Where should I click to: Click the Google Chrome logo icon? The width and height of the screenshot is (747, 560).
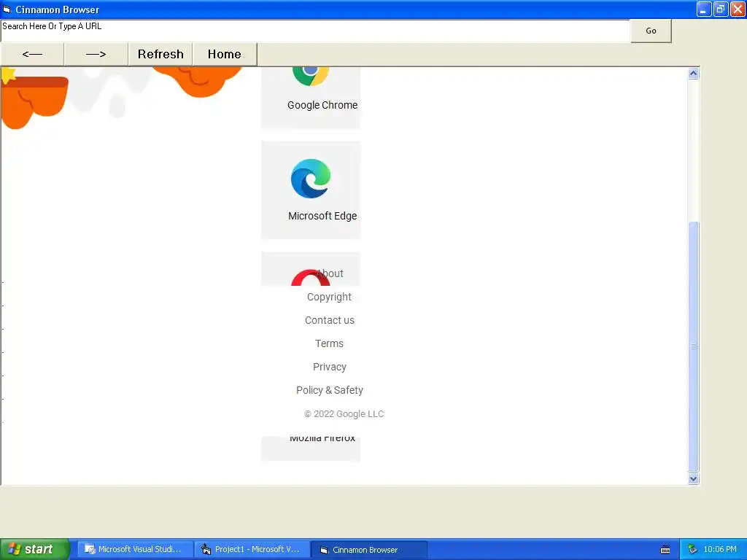310,77
